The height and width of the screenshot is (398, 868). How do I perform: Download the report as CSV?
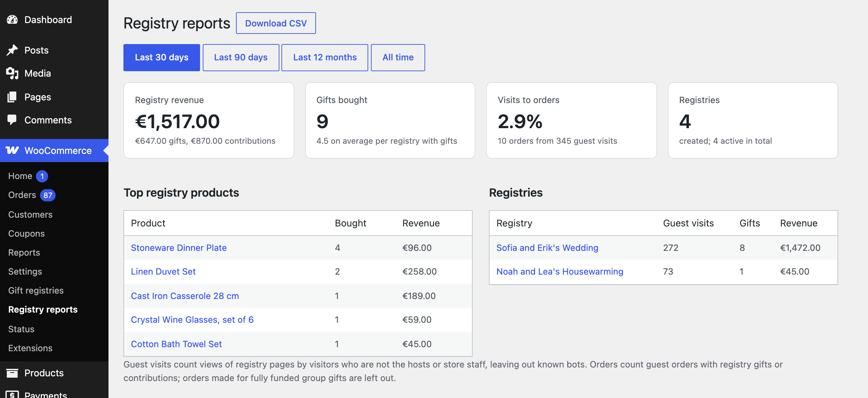pyautogui.click(x=276, y=23)
